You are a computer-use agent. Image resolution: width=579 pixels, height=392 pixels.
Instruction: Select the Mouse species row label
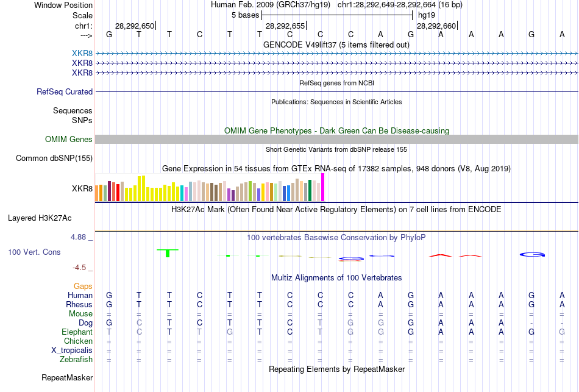coord(80,314)
